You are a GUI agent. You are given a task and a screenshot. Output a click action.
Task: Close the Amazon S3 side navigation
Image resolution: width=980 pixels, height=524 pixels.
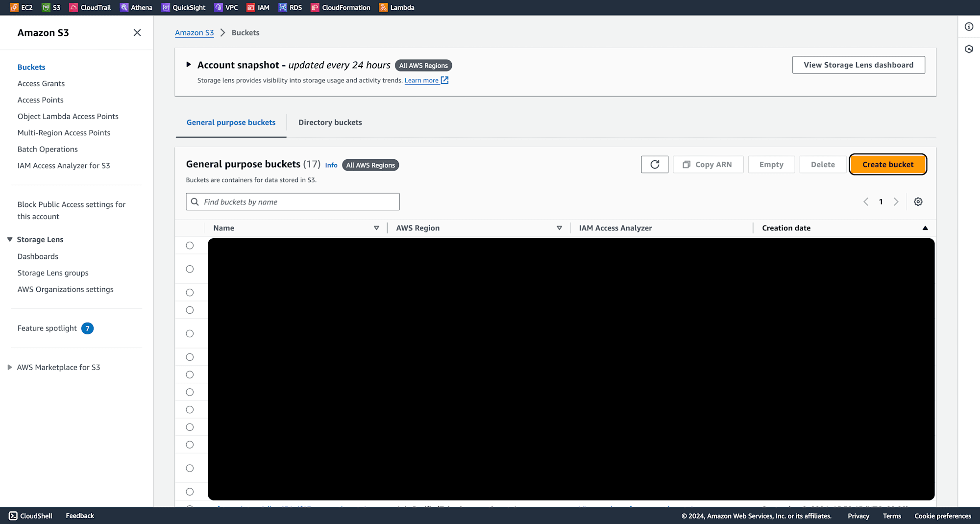click(x=137, y=33)
